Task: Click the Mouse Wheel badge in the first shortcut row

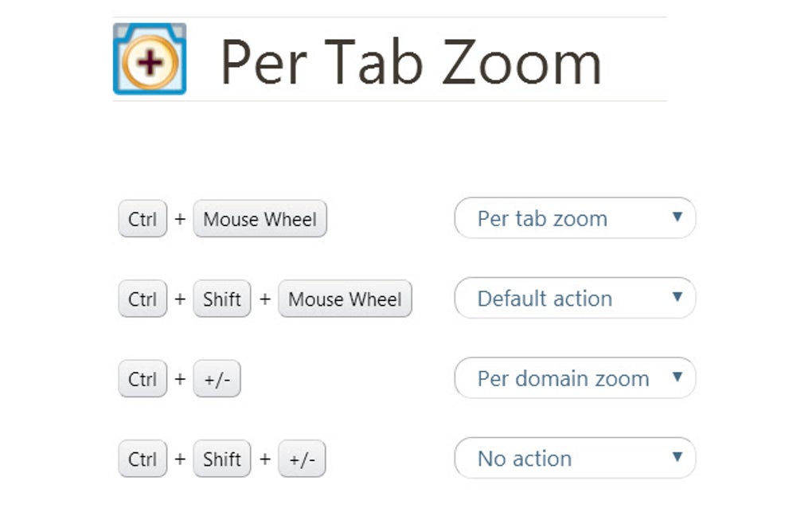Action: coord(260,219)
